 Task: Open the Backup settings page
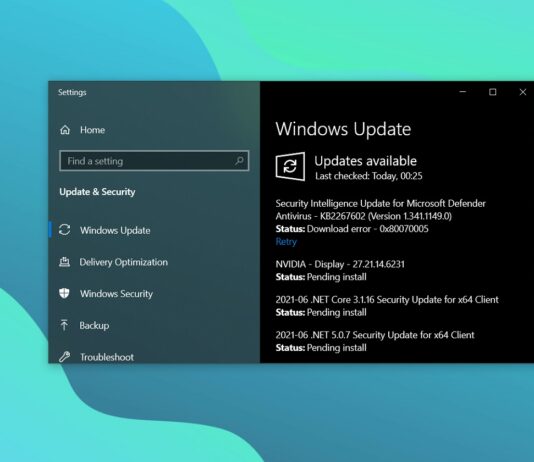coord(94,325)
